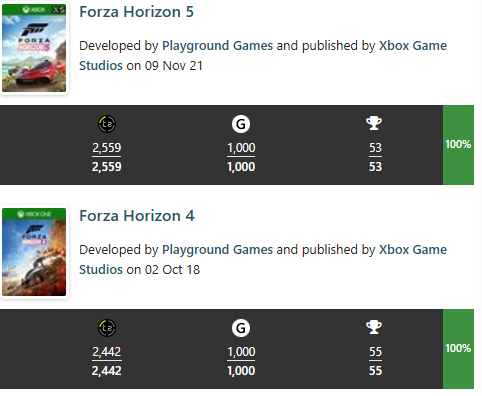Click the 53 achievements count for Forza Horizon 5
The width and height of the screenshot is (482, 396).
coord(375,148)
